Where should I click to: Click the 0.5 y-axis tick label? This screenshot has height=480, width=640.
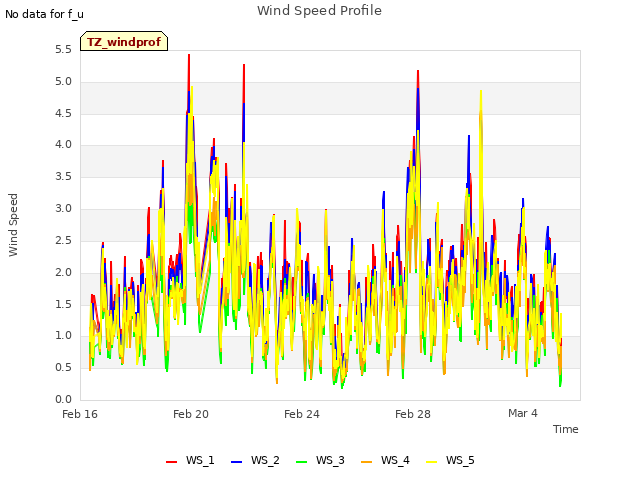(x=63, y=367)
